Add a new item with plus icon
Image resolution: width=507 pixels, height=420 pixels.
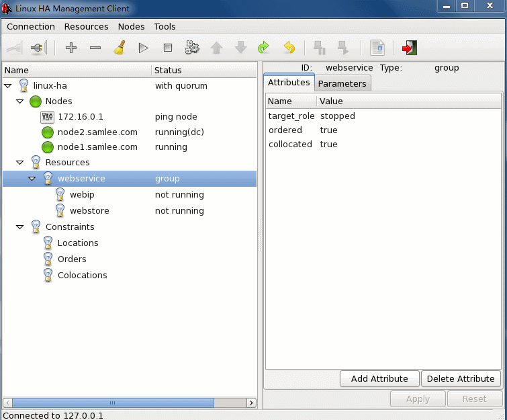[x=71, y=48]
